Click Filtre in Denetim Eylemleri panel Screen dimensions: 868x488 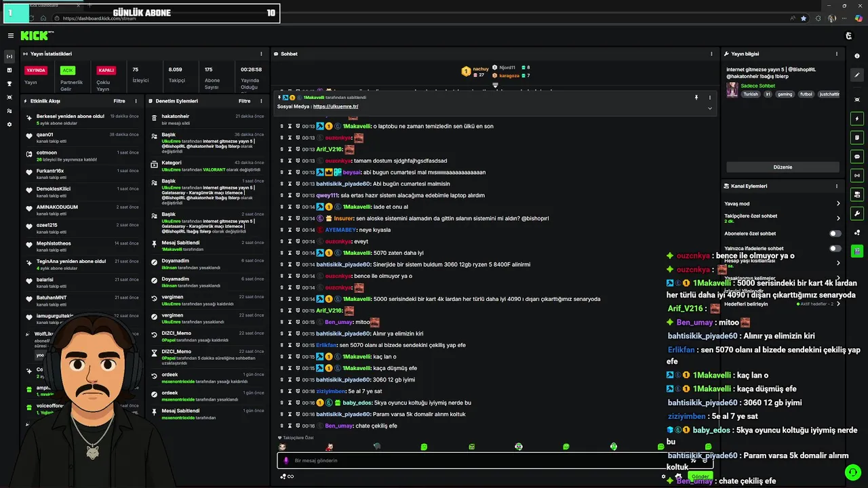[245, 101]
